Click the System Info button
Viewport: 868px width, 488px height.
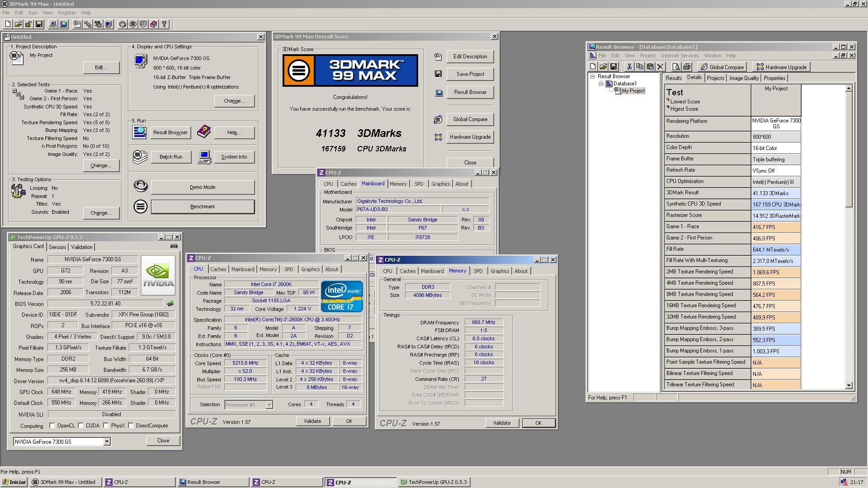pyautogui.click(x=234, y=157)
